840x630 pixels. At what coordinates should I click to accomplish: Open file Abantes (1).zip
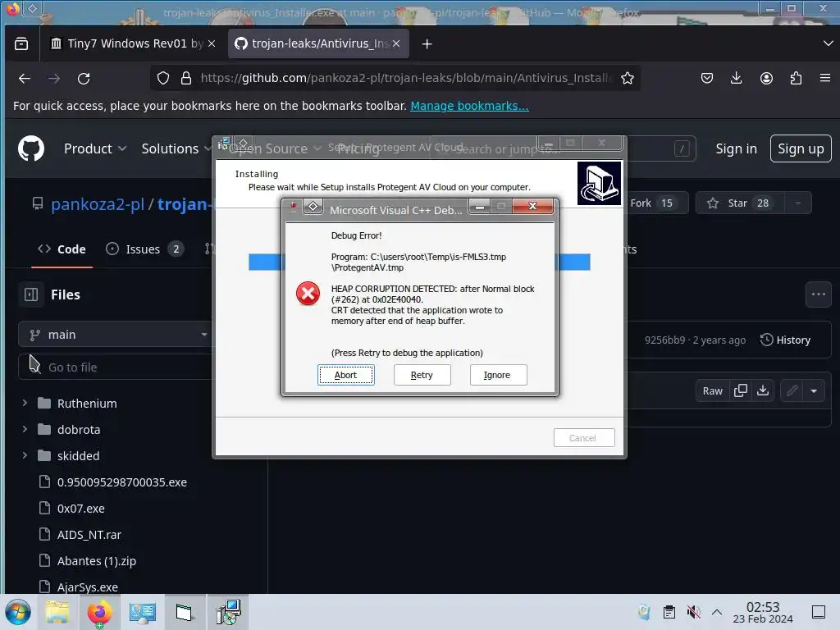97,561
